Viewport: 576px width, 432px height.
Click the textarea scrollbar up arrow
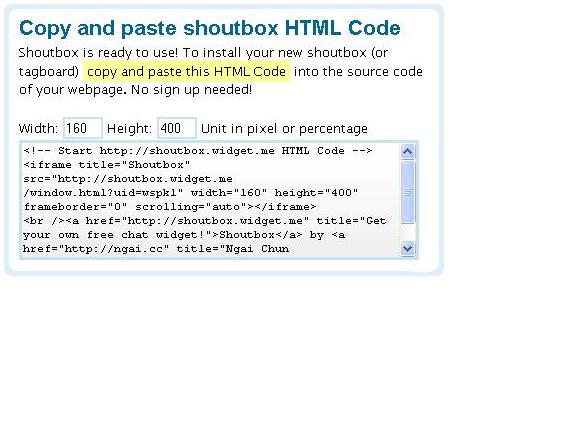click(408, 152)
